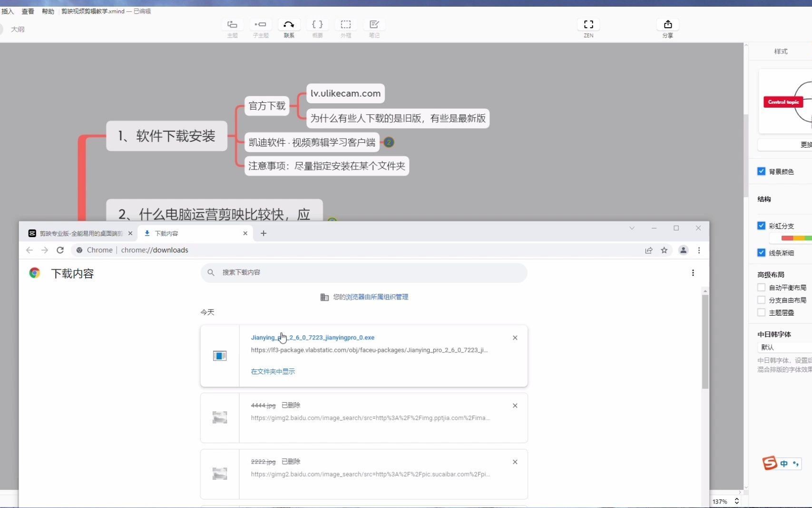Click 浏览器由所属组织管理 link
Screen dimensions: 812x508
point(377,297)
